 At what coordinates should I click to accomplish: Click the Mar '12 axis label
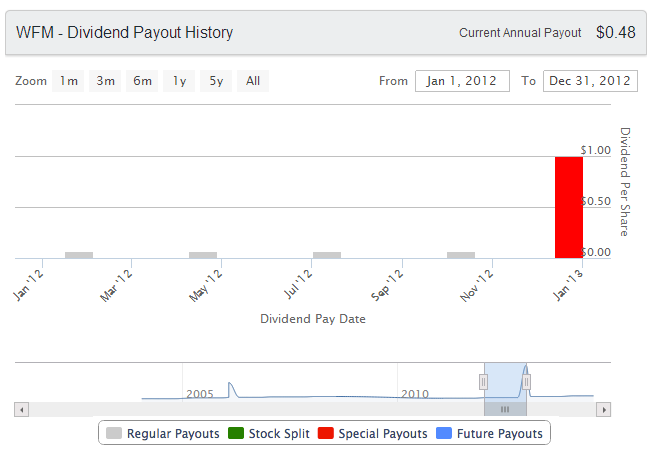tap(116, 286)
